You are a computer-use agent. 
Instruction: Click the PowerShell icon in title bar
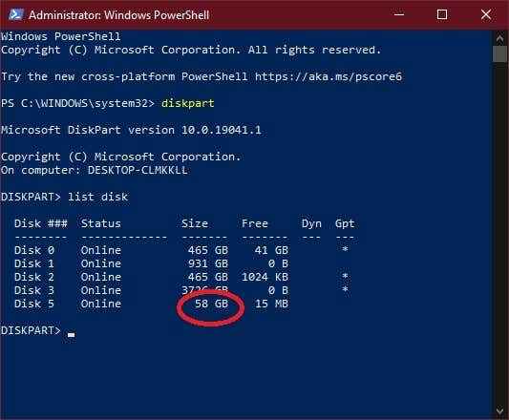[x=16, y=15]
